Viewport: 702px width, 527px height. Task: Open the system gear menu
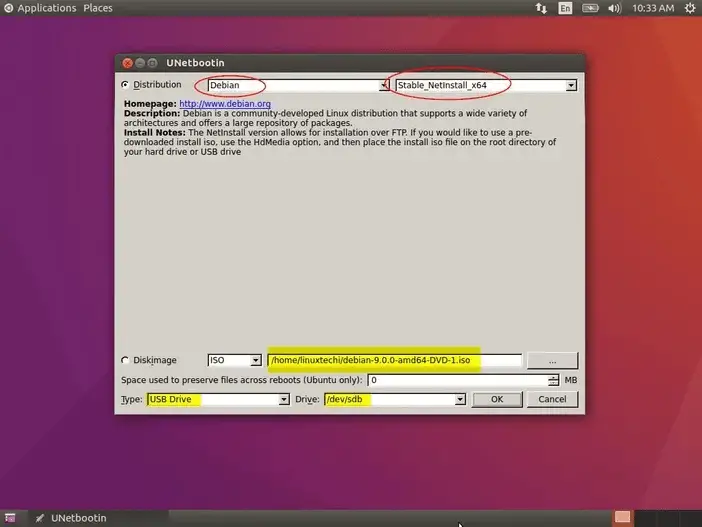pos(690,8)
